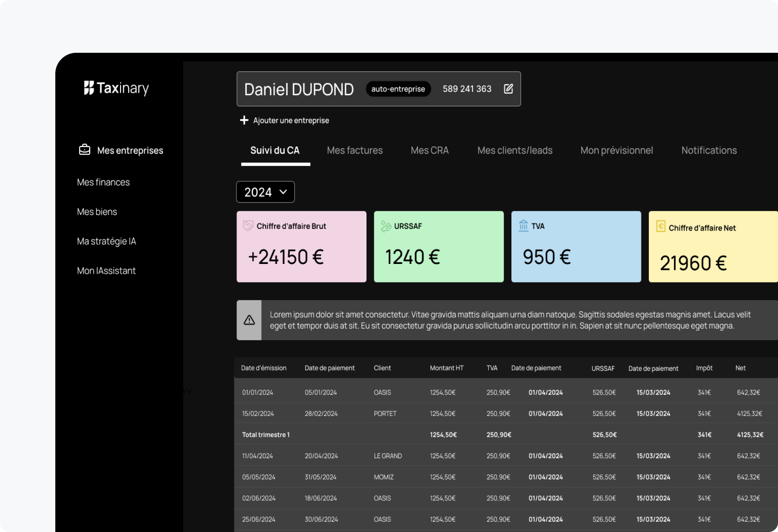
Task: Open the 2024 year dropdown
Action: (265, 192)
